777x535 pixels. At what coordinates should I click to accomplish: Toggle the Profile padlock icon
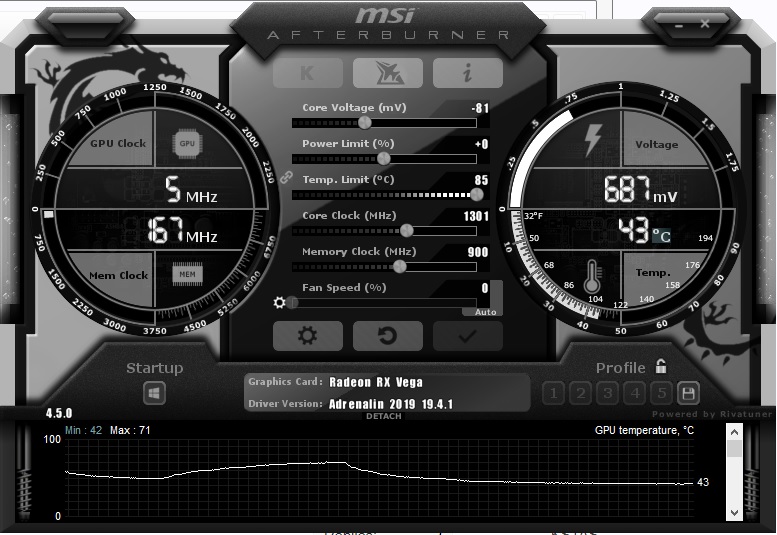tap(661, 366)
